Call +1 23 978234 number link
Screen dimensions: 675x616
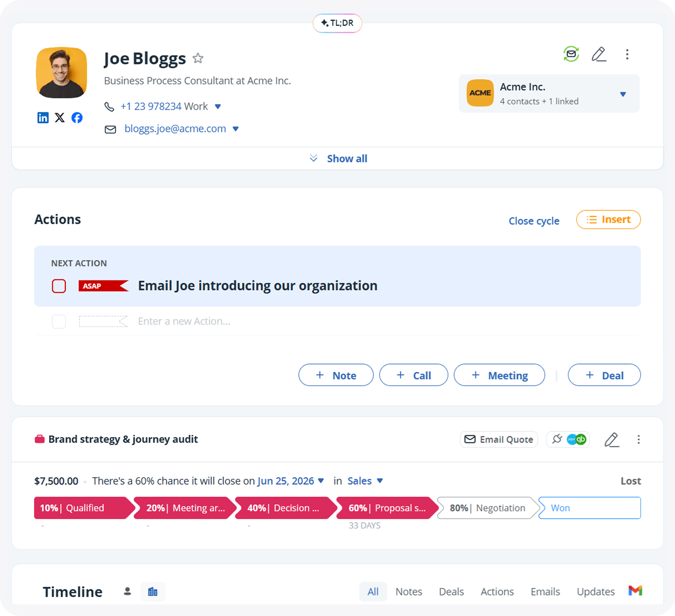[x=151, y=107]
